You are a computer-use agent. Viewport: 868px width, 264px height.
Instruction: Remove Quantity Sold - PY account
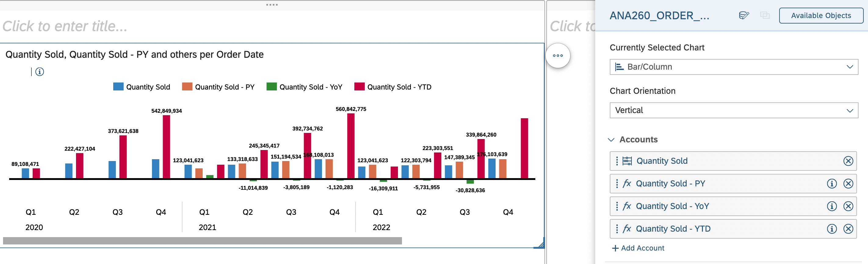coord(848,184)
